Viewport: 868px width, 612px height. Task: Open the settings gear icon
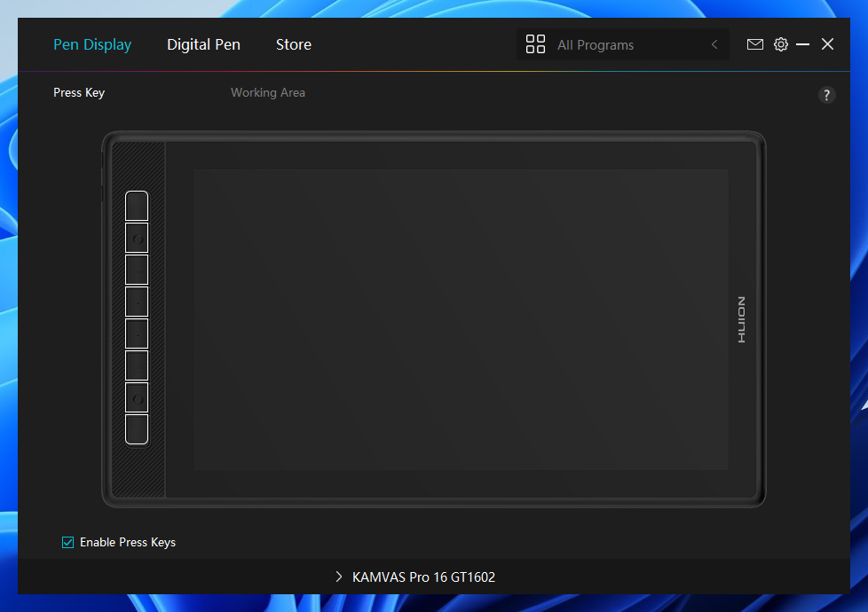780,44
